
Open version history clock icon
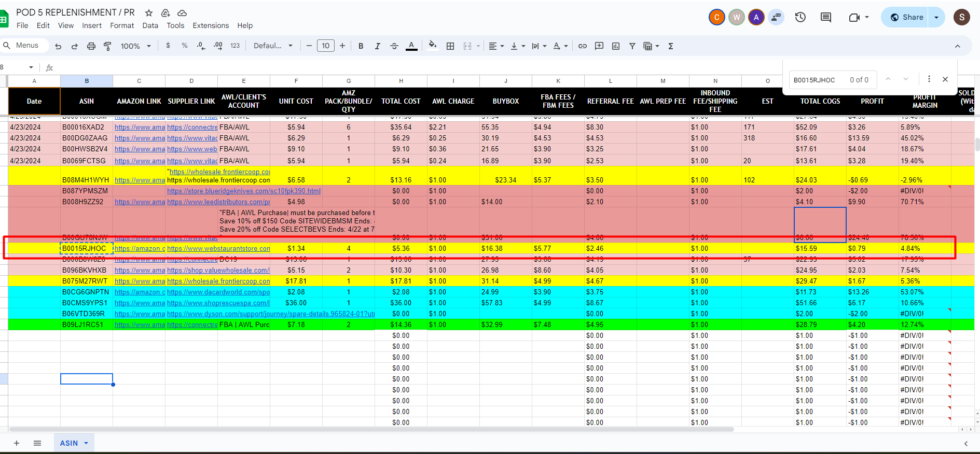800,17
